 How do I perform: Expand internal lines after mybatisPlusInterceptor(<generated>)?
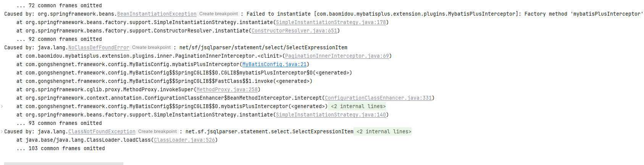[358, 107]
